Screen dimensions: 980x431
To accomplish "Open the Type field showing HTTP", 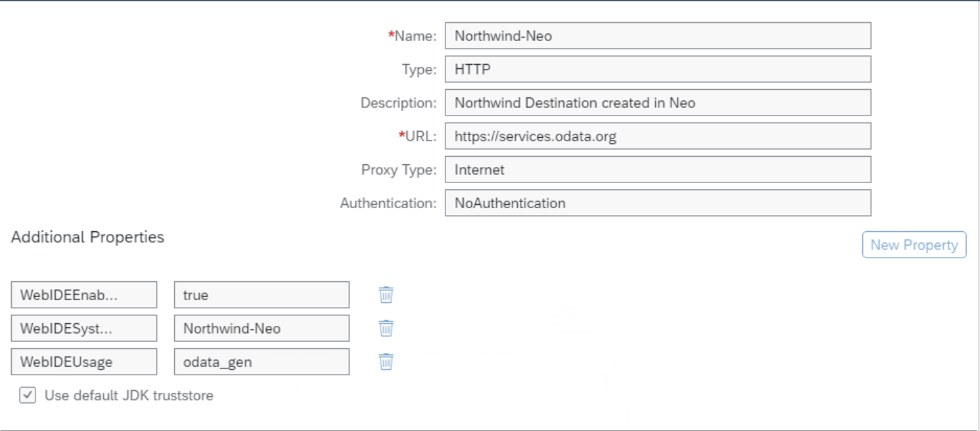I will click(658, 70).
